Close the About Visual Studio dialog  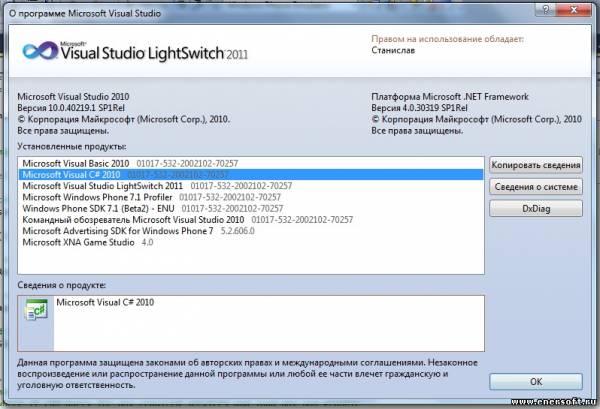(x=574, y=10)
